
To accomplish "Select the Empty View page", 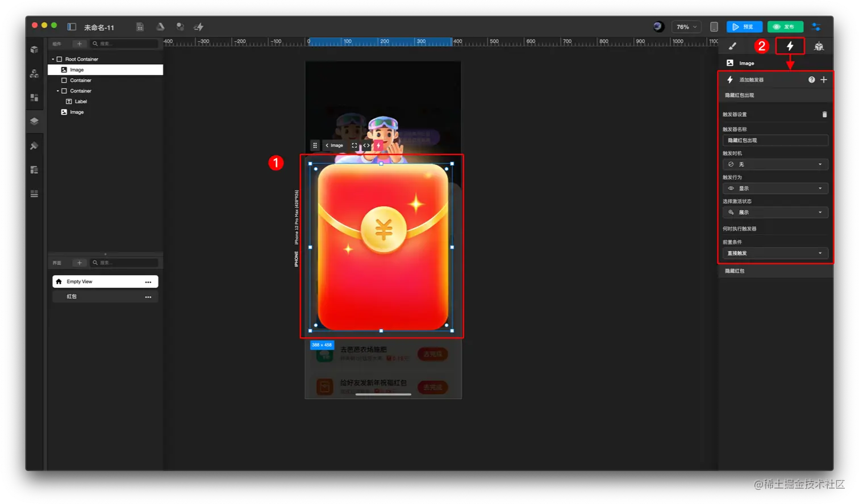I will point(105,282).
